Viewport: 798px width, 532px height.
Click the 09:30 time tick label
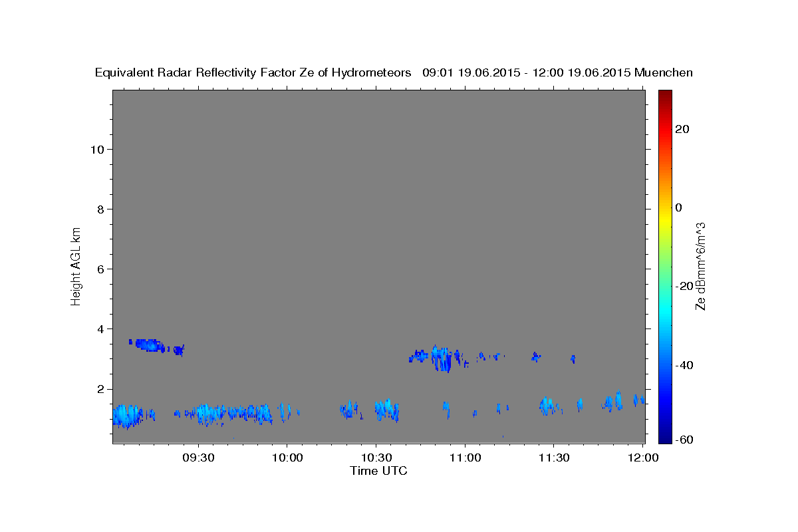pyautogui.click(x=198, y=458)
